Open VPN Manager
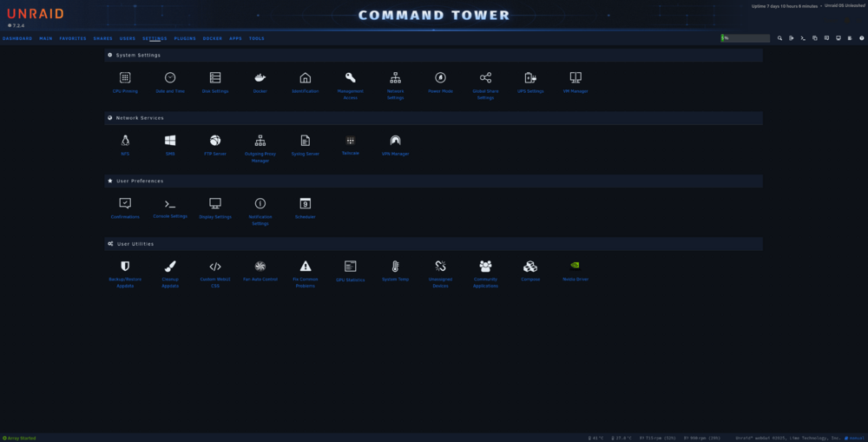This screenshot has height=442, width=868. pyautogui.click(x=395, y=145)
